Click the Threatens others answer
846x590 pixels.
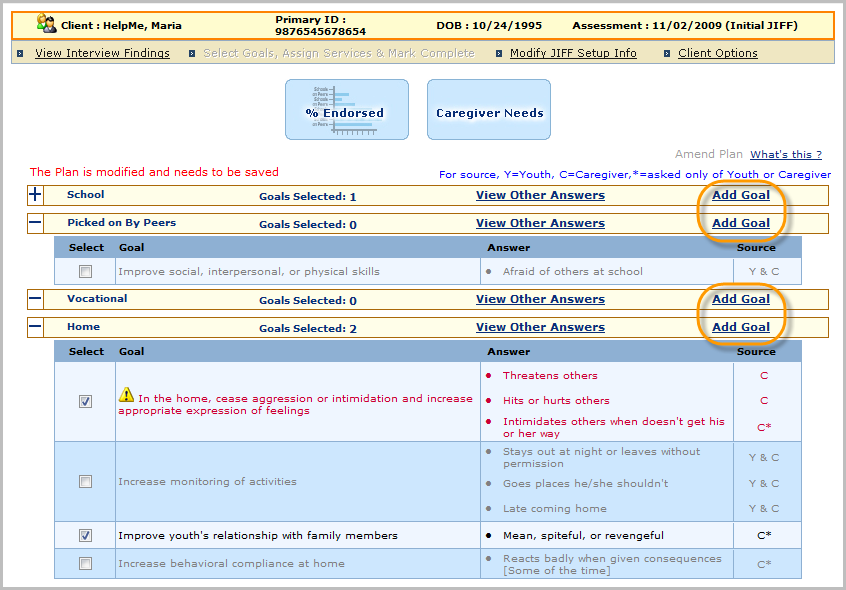tap(550, 375)
